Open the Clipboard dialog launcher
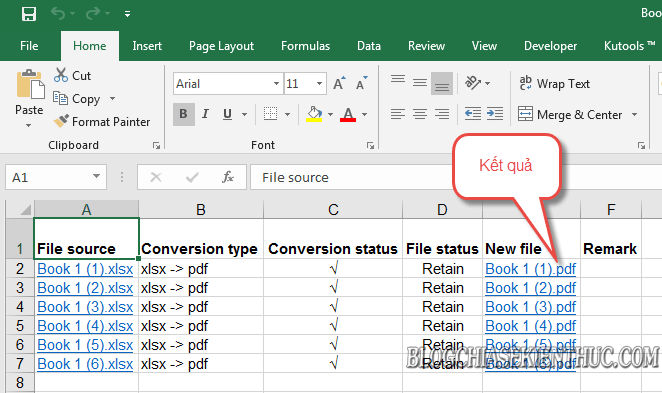This screenshot has width=662, height=393. click(x=156, y=145)
